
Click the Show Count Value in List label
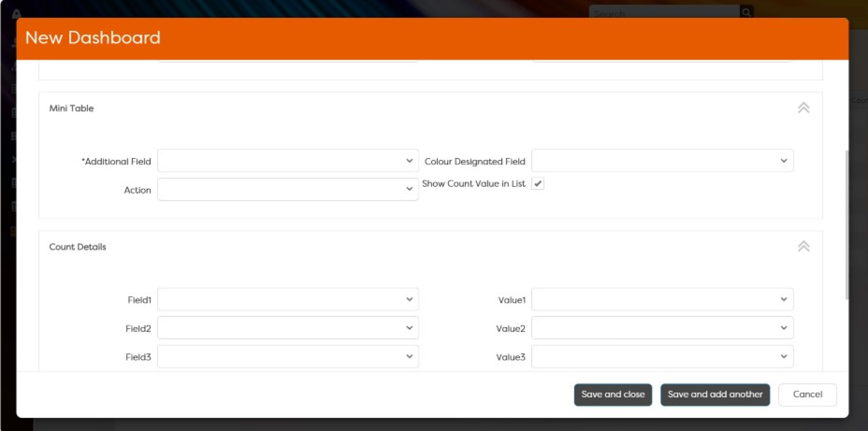tap(474, 184)
